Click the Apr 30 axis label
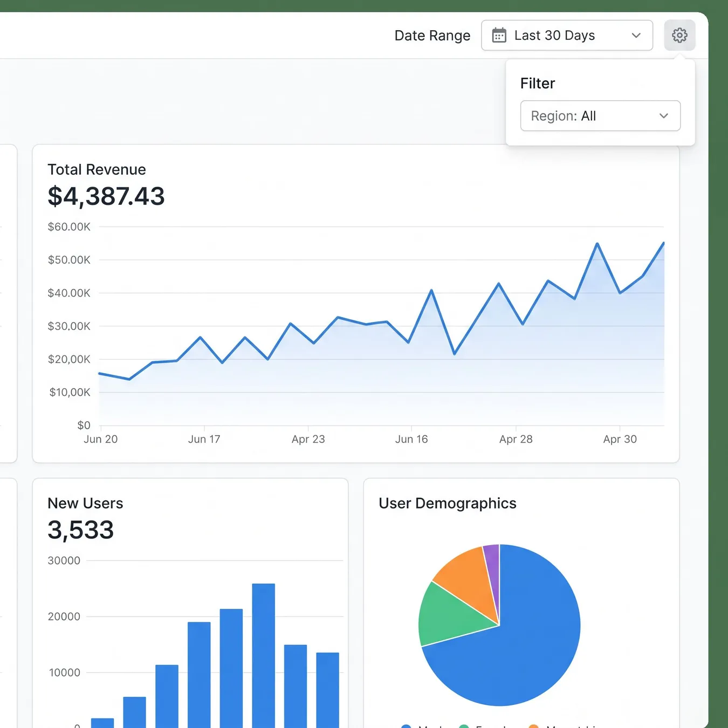The width and height of the screenshot is (728, 728). 620,439
